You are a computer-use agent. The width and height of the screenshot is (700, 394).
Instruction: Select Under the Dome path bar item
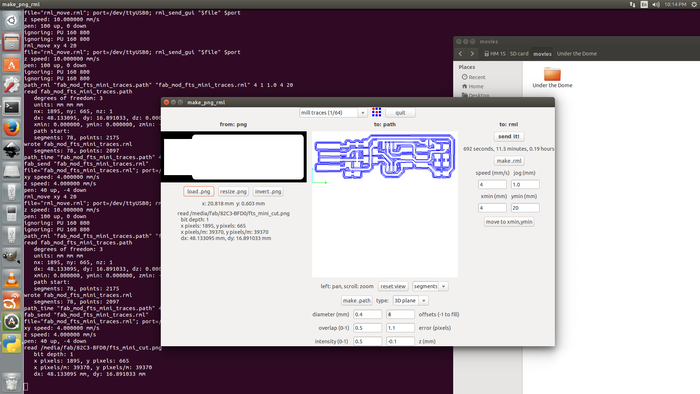click(576, 54)
